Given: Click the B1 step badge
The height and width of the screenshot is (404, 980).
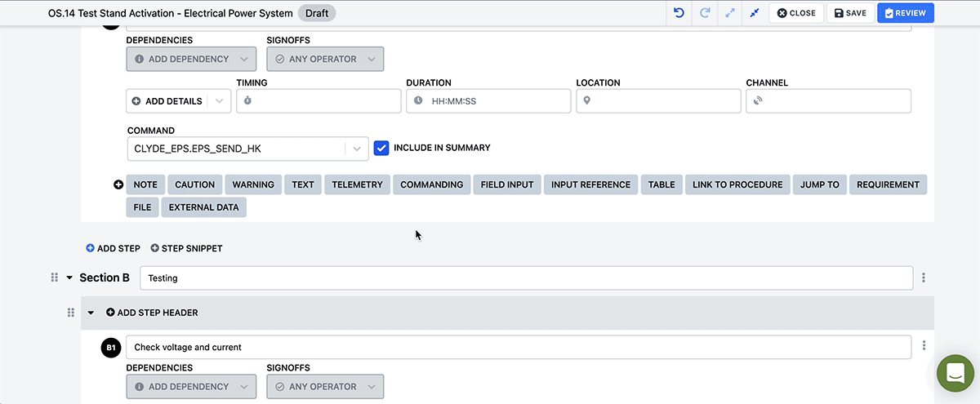Looking at the screenshot, I should pyautogui.click(x=111, y=348).
